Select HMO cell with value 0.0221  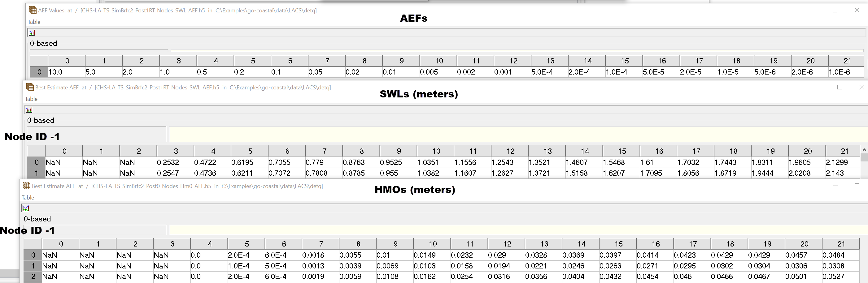(x=543, y=266)
